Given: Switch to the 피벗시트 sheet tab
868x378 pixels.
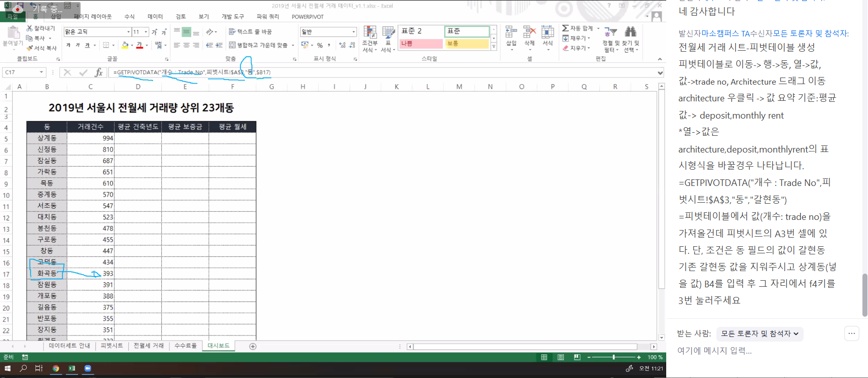Looking at the screenshot, I should (x=112, y=346).
